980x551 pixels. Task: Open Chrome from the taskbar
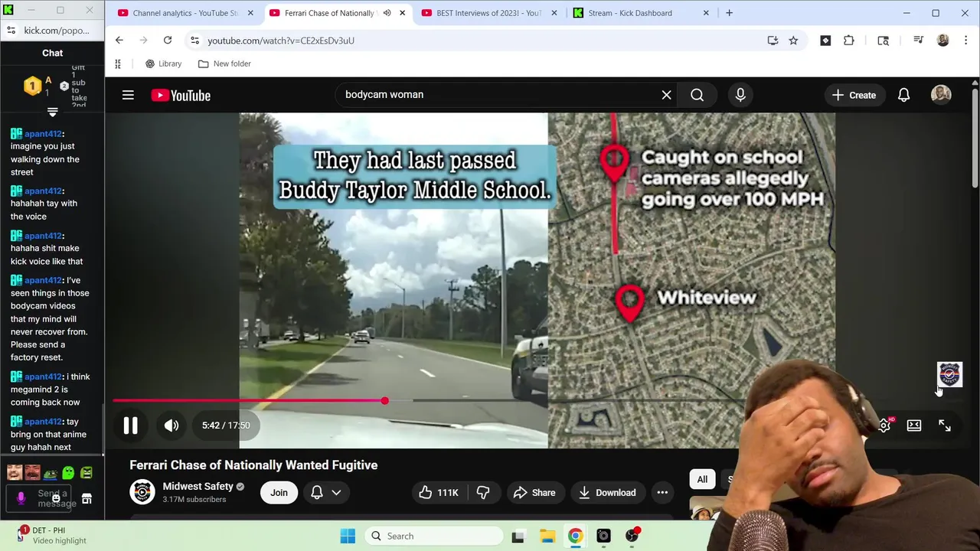[575, 536]
